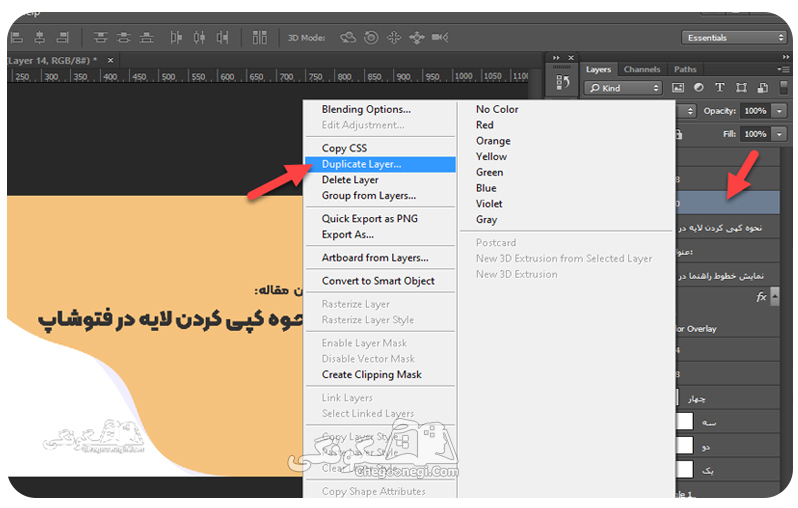Open the Essentials workspace dropdown
This screenshot has height=508, width=798.
click(735, 38)
